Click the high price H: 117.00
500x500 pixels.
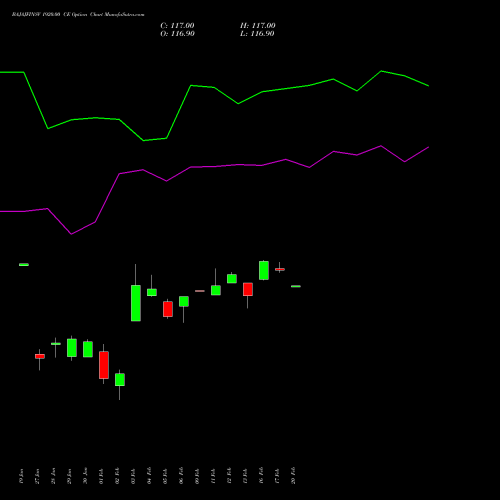[258, 26]
